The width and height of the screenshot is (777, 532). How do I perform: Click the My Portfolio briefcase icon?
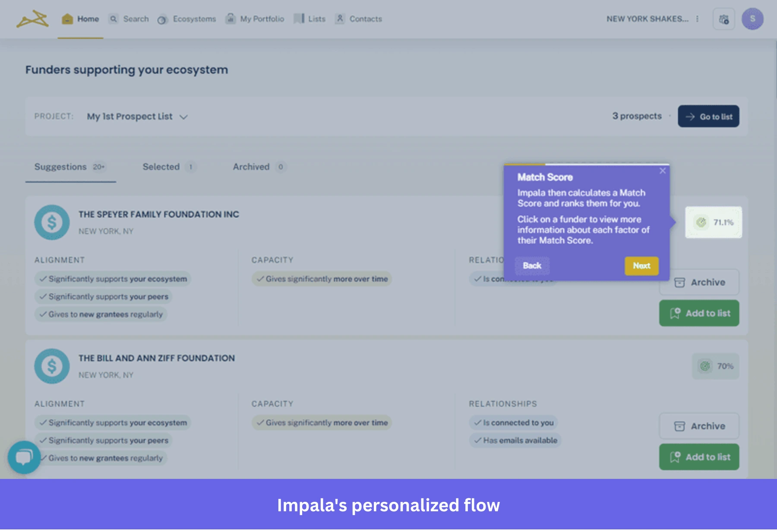pos(231,19)
